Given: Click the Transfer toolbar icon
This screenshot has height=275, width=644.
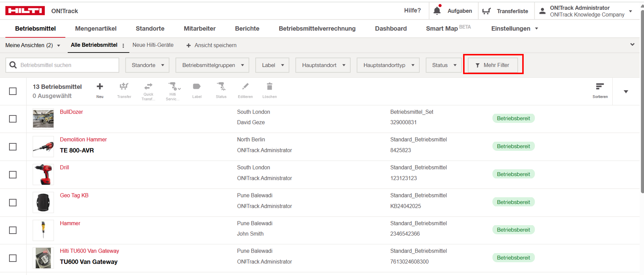Looking at the screenshot, I should [x=124, y=86].
